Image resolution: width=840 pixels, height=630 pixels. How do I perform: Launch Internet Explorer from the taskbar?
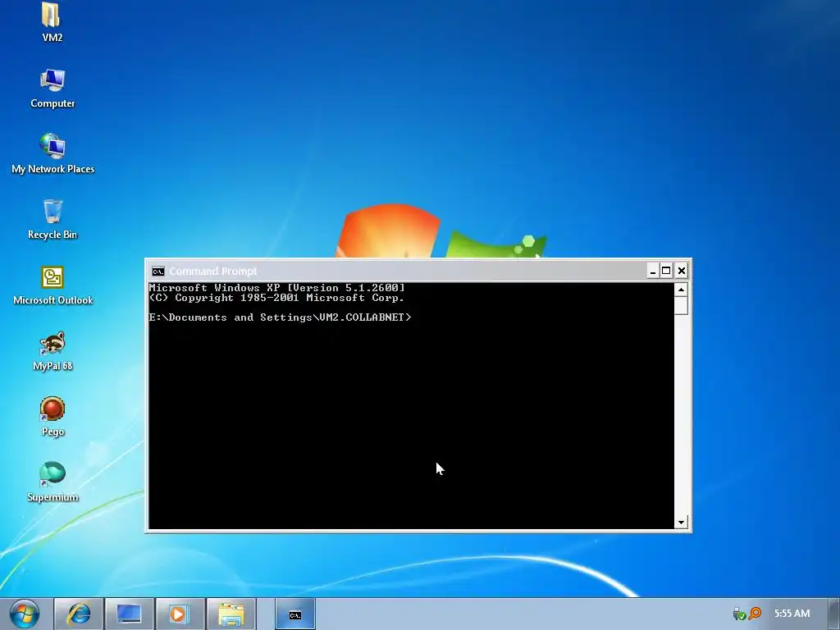(x=79, y=614)
